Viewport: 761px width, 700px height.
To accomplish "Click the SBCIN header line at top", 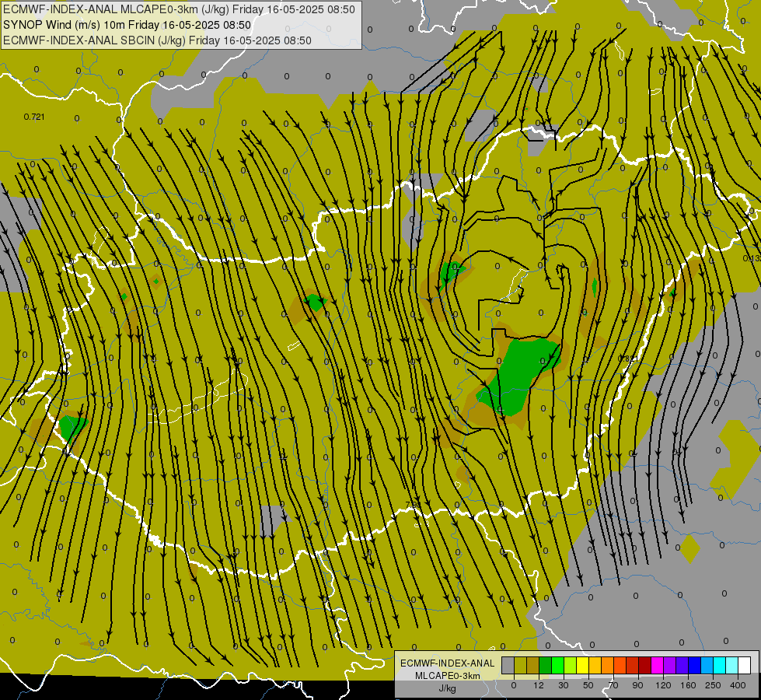I will point(157,40).
